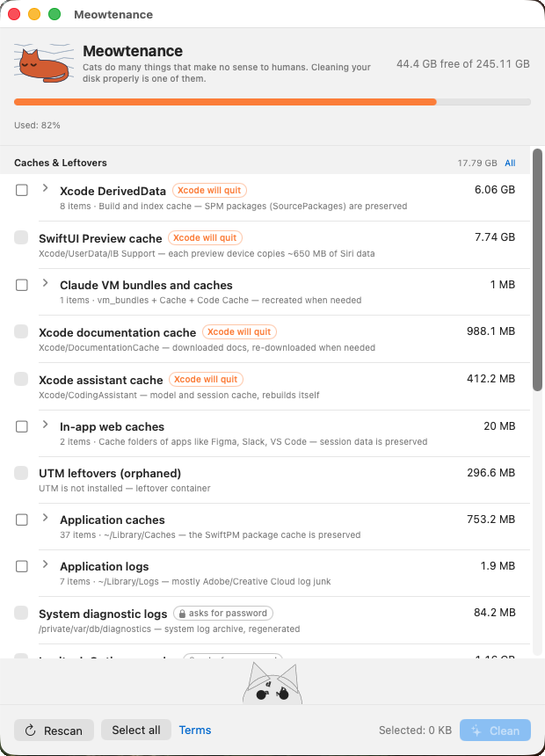Click the Select all button
The width and height of the screenshot is (545, 756).
136,730
